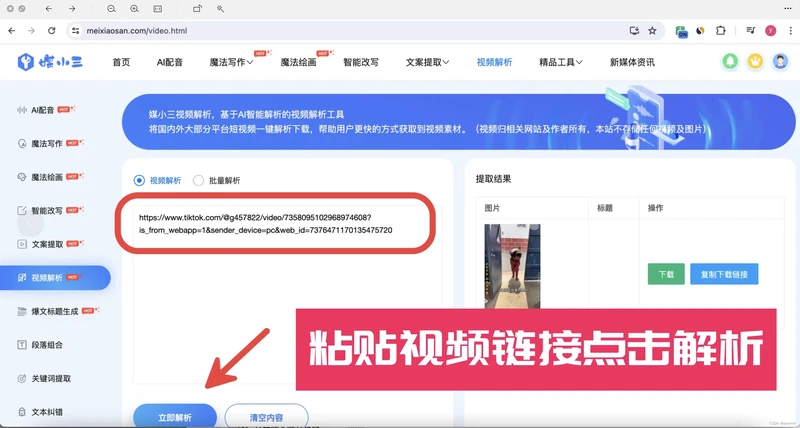Viewport: 800px width, 428px height.
Task: Select the 视频解析 radio button
Action: [140, 180]
